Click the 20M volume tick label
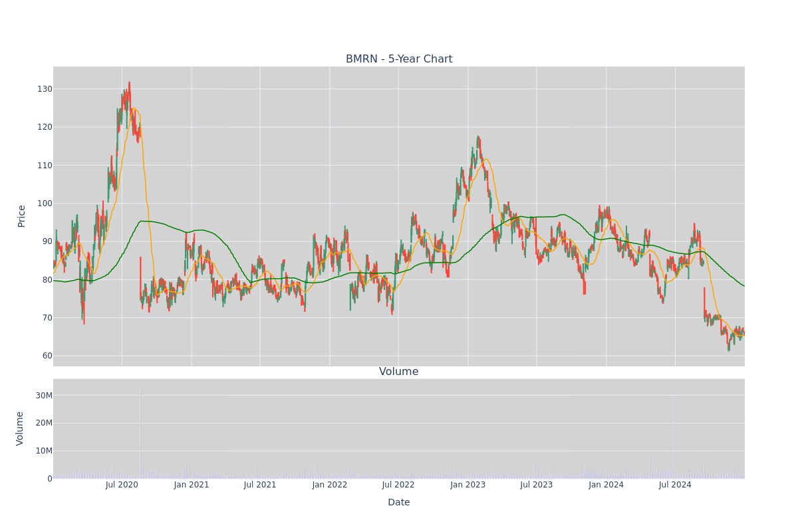The width and height of the screenshot is (798, 532). [44, 423]
